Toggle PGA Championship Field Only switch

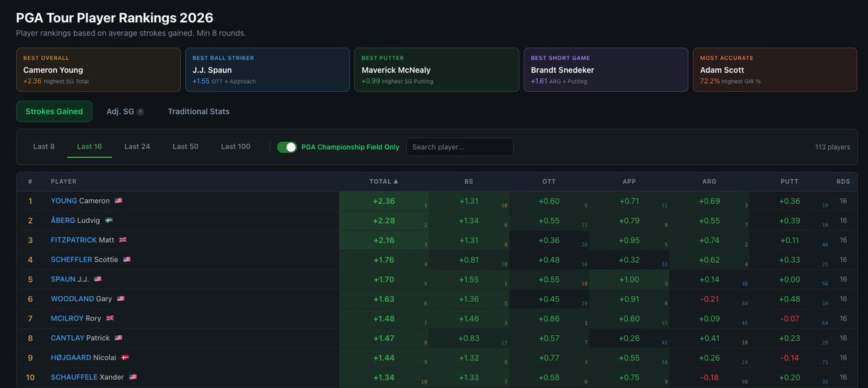coord(287,147)
